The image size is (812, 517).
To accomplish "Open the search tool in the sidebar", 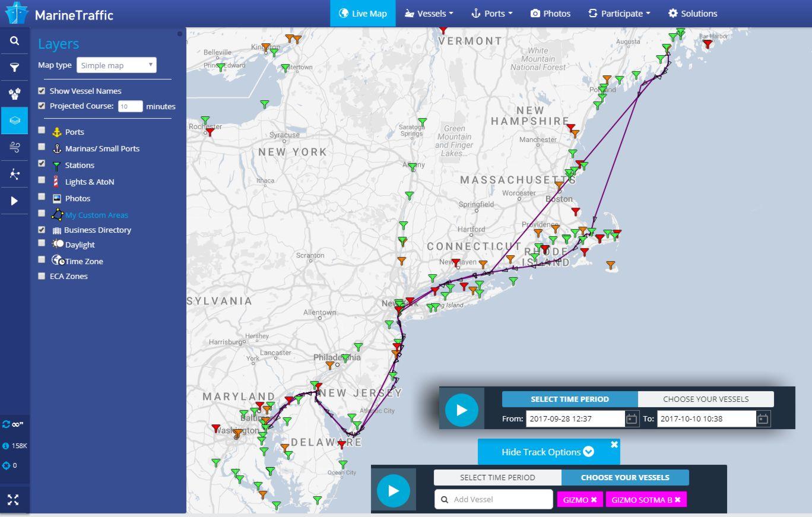I will point(14,41).
